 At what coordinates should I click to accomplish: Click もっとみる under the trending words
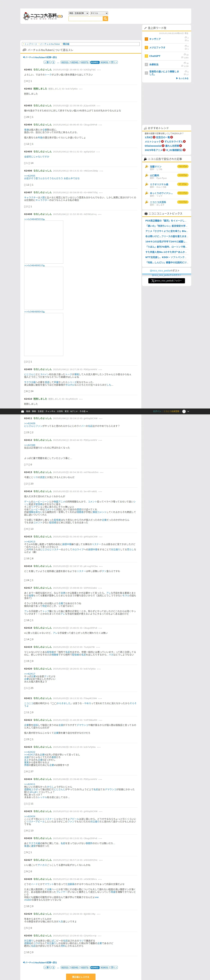click(x=182, y=78)
